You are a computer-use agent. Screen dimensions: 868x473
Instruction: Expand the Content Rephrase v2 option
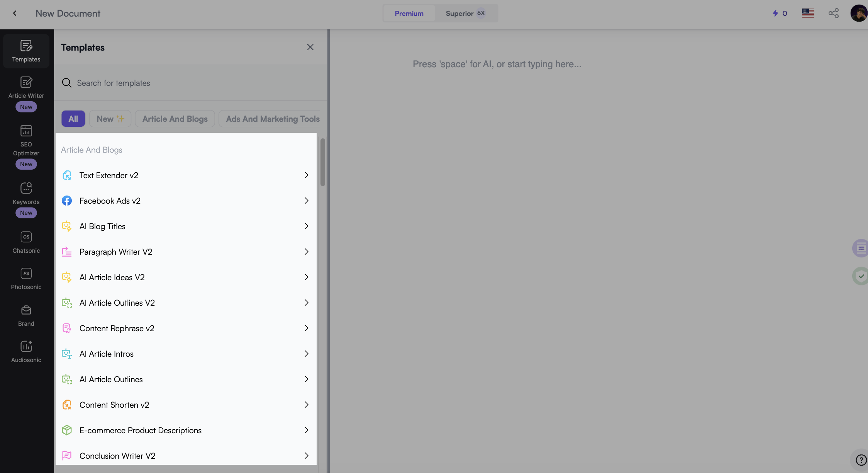click(307, 328)
